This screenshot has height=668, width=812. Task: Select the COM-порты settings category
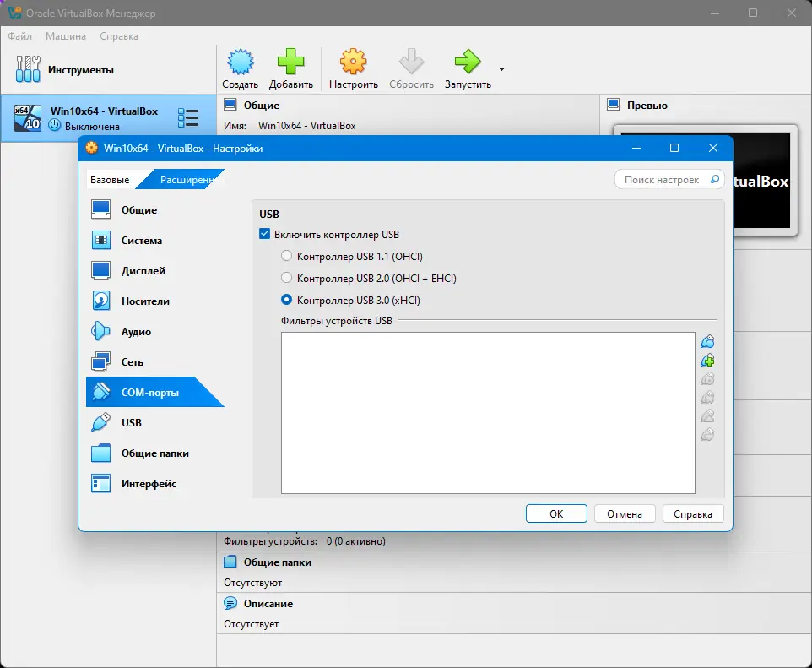click(154, 393)
